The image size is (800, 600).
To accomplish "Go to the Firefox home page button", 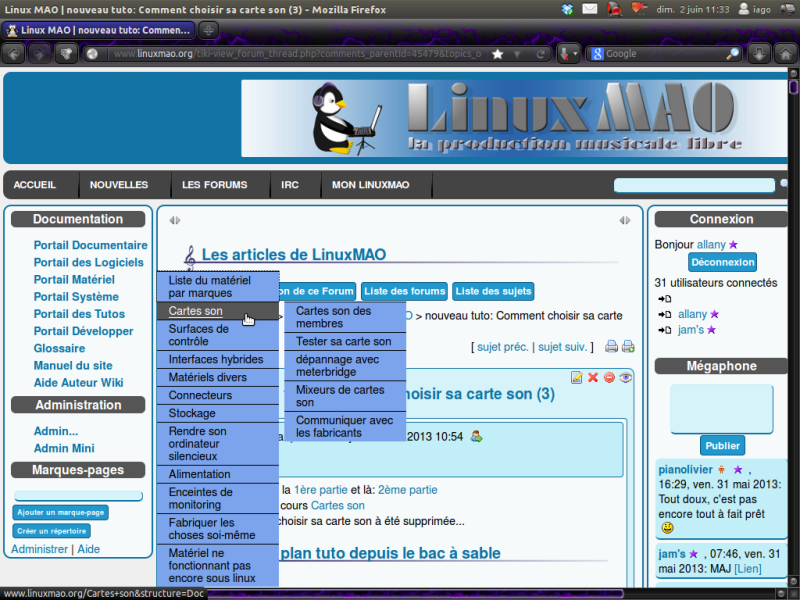I will click(x=786, y=54).
